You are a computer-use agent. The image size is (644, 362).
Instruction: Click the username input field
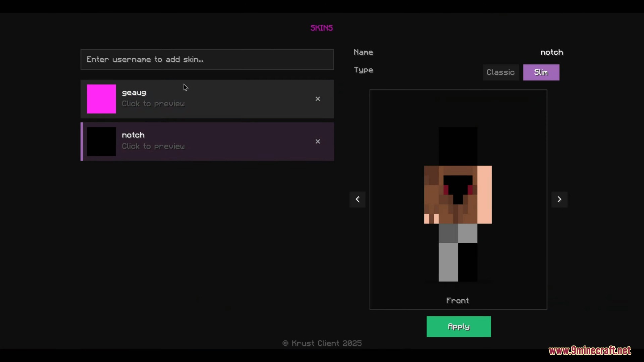tap(207, 60)
